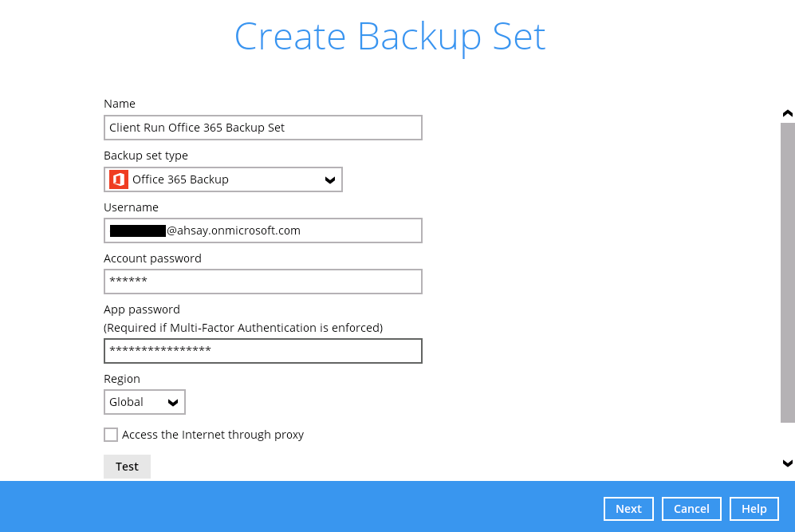The image size is (795, 532).
Task: Click the scrollbar down arrow
Action: pos(788,463)
